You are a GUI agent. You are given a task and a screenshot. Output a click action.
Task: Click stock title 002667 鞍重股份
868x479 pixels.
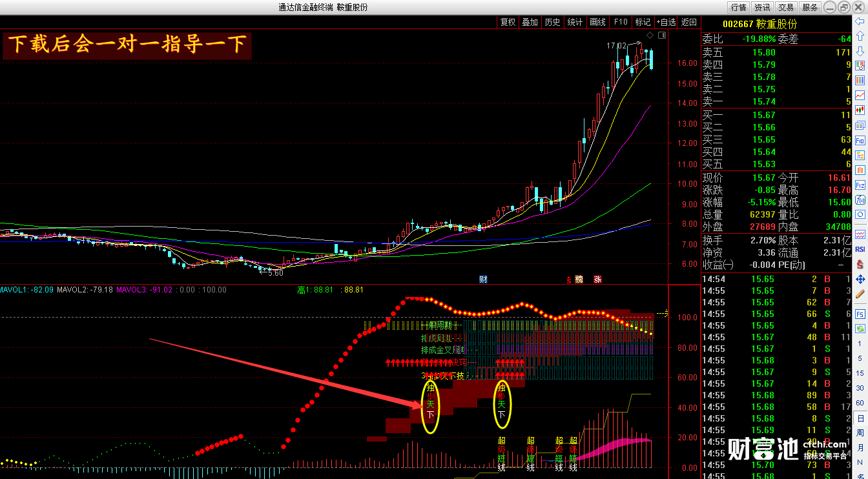(x=759, y=24)
